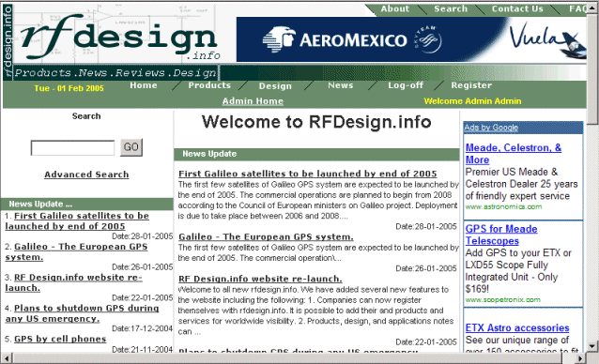599x364 pixels.
Task: Click the horizontal scrollbar left arrow
Action: [x=7, y=358]
